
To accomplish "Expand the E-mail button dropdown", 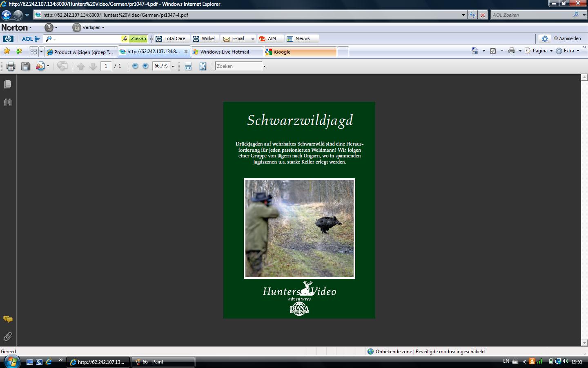I will (x=253, y=39).
